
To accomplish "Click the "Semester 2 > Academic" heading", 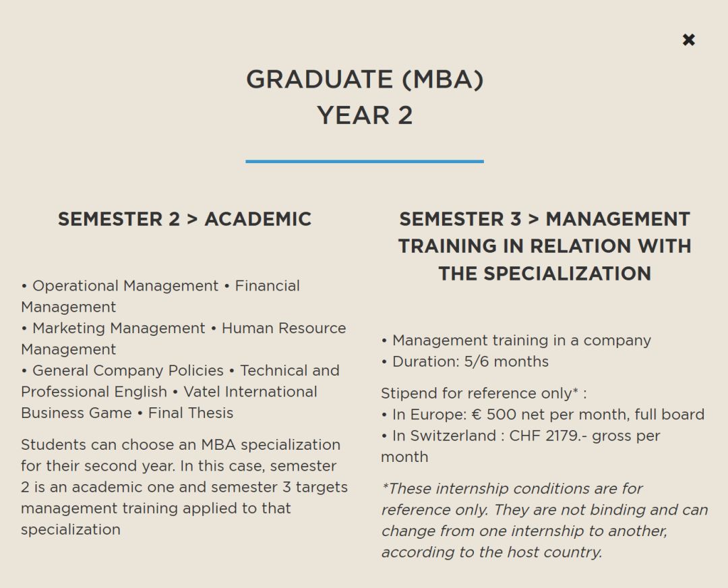I will [184, 219].
